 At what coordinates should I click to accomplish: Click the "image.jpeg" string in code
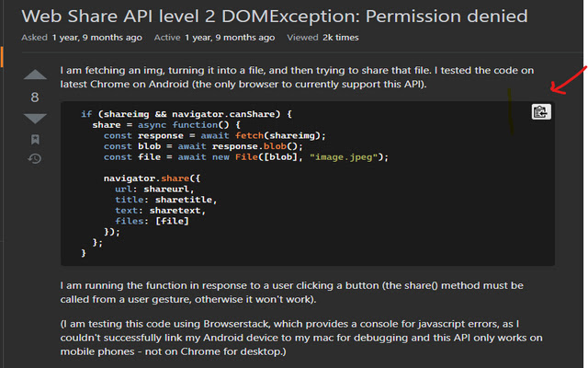344,157
